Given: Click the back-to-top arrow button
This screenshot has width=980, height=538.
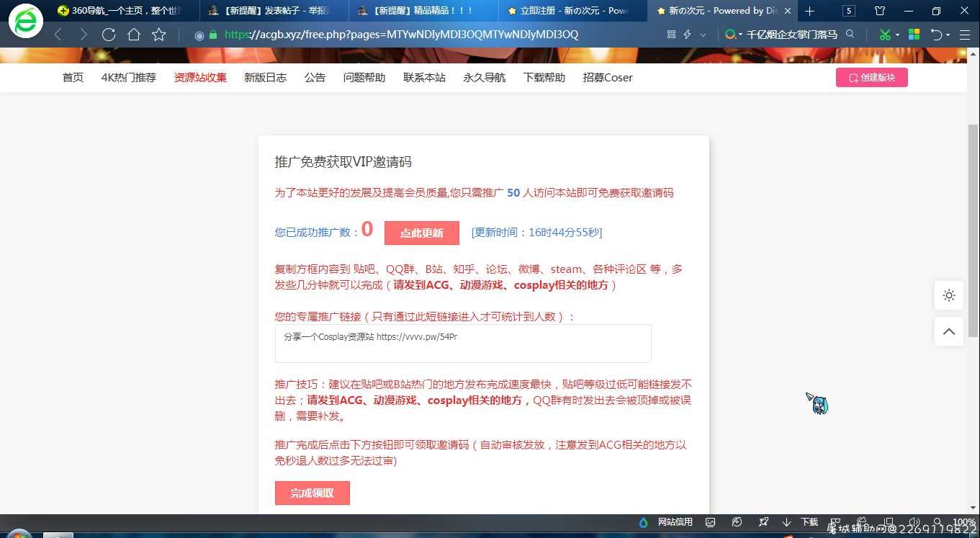Looking at the screenshot, I should (x=949, y=331).
